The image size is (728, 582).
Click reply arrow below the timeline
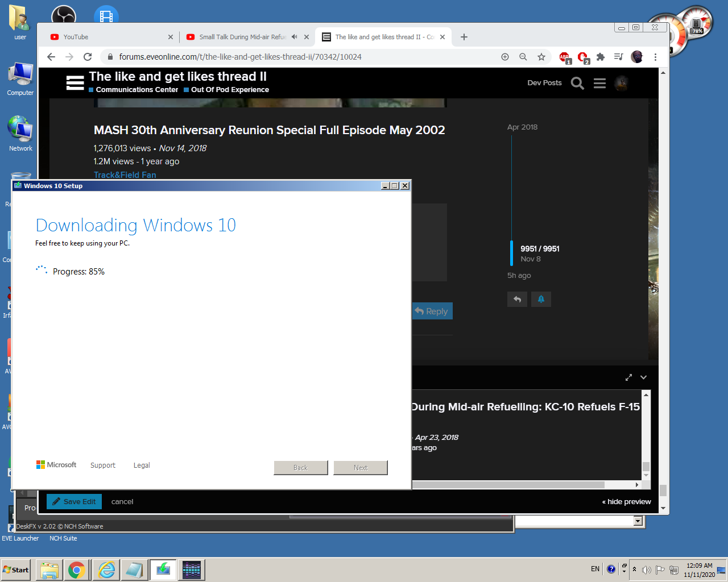click(517, 299)
